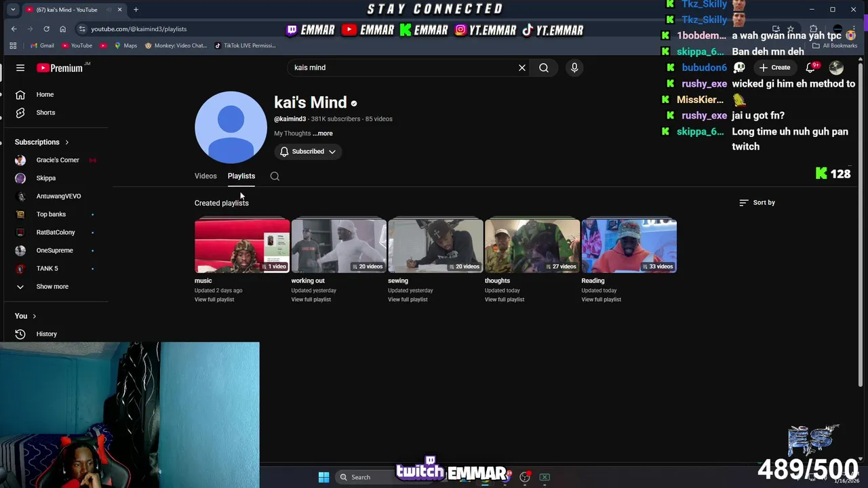View full playlist under thoughts
This screenshot has width=868, height=488.
coord(505,300)
